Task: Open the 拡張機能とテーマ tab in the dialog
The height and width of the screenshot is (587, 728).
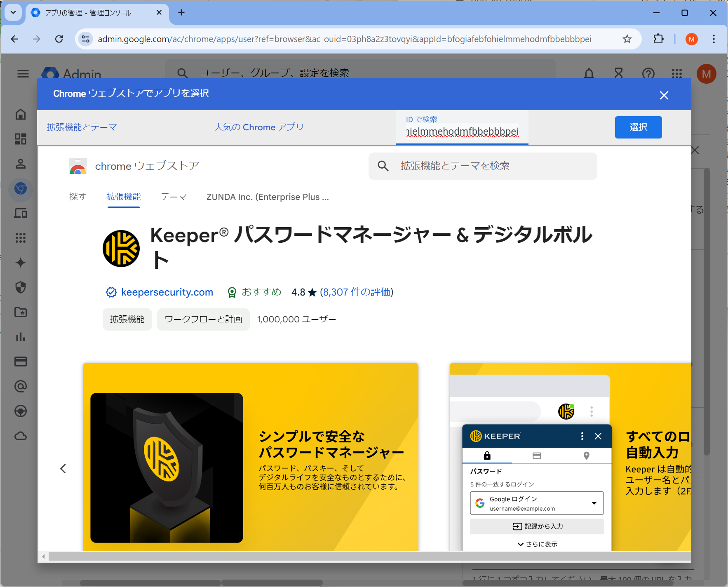Action: point(82,127)
